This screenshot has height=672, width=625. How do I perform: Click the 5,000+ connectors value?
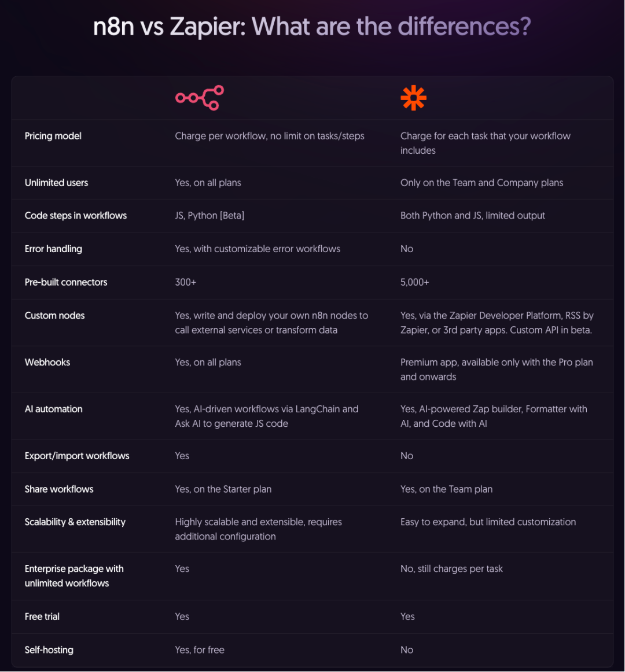point(414,282)
